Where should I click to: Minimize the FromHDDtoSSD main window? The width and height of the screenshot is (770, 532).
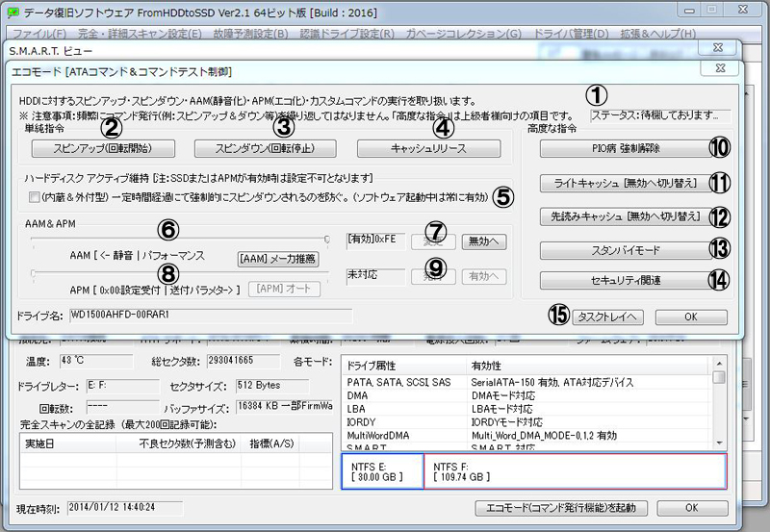690,11
